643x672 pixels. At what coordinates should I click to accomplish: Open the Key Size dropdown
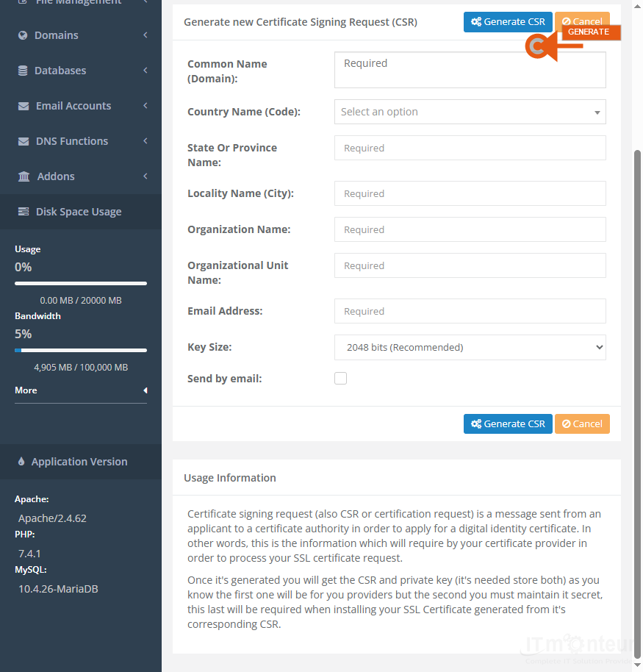(470, 348)
